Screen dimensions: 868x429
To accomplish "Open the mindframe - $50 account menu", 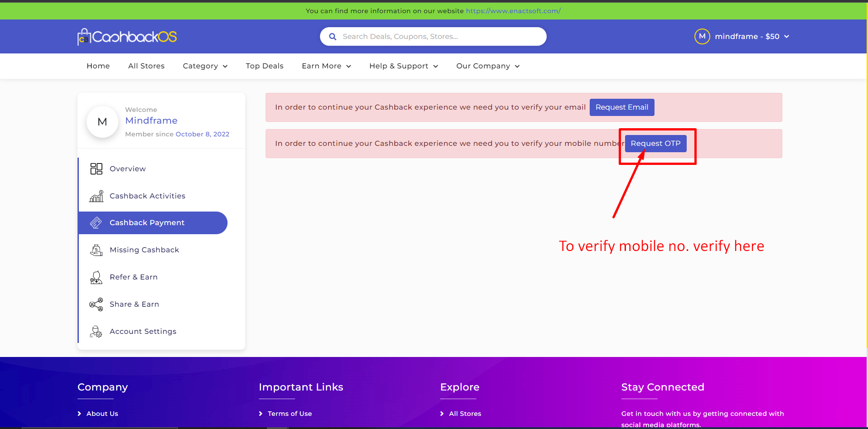I will click(752, 36).
